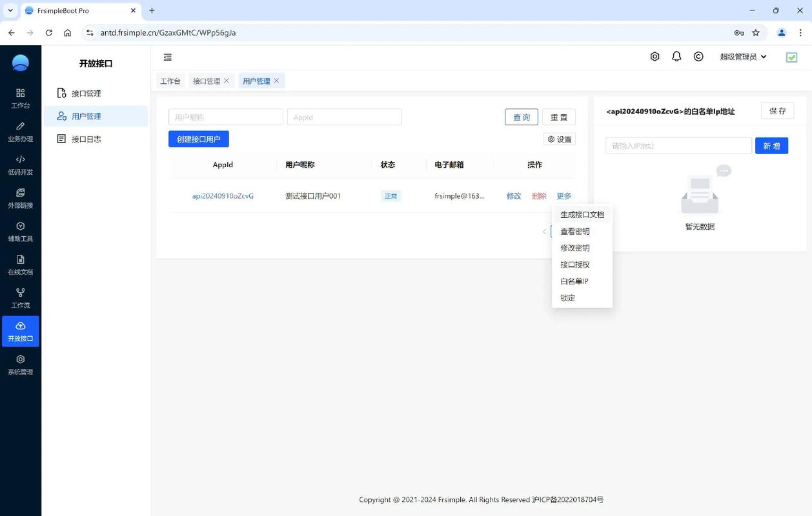Toggle the sidebar collapse icon
The width and height of the screenshot is (812, 516).
coord(167,57)
